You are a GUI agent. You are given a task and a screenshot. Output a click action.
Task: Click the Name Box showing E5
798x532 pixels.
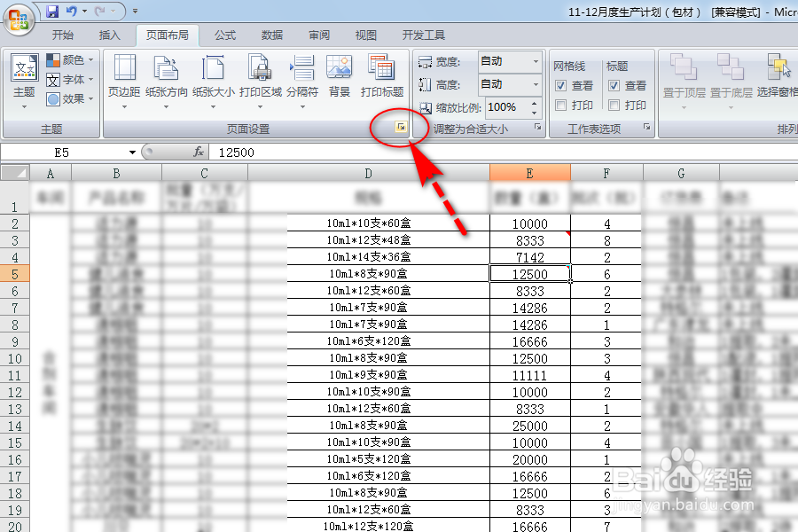pos(63,153)
